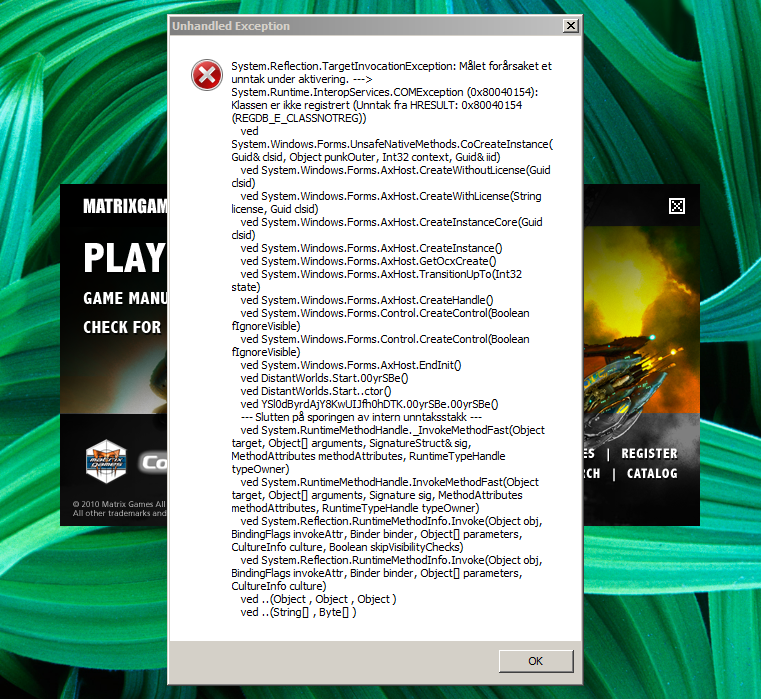The width and height of the screenshot is (761, 699).
Task: Click OK in the Unhandled Exception dialog
Action: pyautogui.click(x=536, y=661)
